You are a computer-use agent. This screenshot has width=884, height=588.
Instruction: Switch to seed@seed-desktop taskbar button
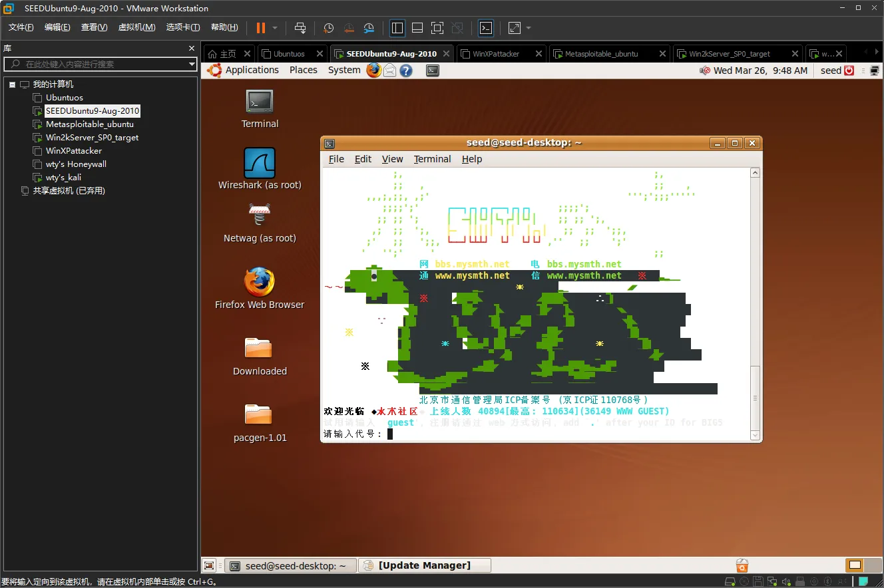coord(289,565)
